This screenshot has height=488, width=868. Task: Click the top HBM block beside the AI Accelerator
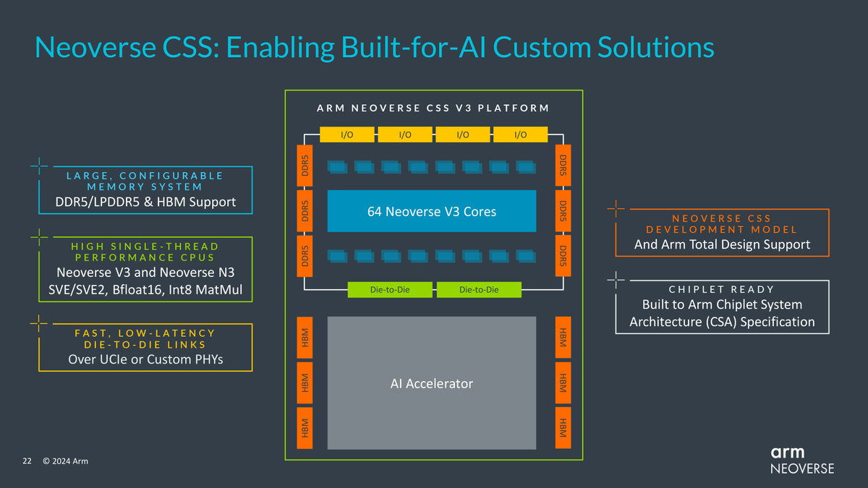(304, 338)
